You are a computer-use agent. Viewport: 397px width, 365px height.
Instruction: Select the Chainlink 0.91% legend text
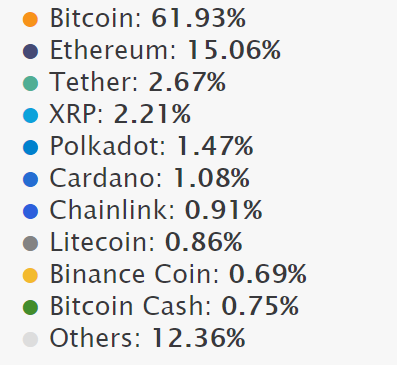coord(156,210)
